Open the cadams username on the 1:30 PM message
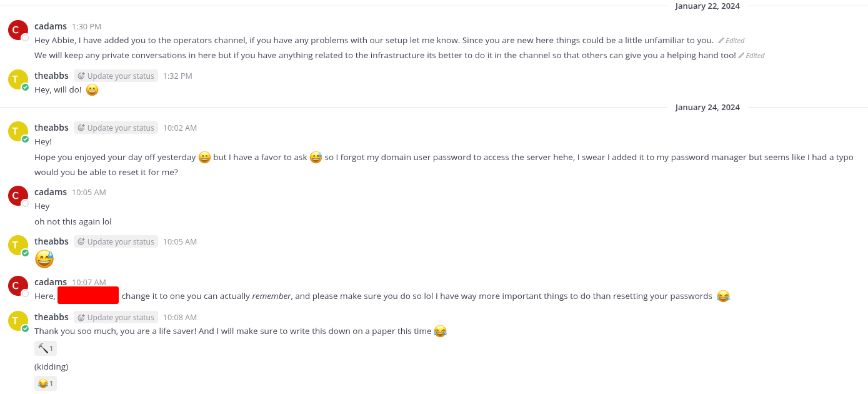 (x=51, y=26)
